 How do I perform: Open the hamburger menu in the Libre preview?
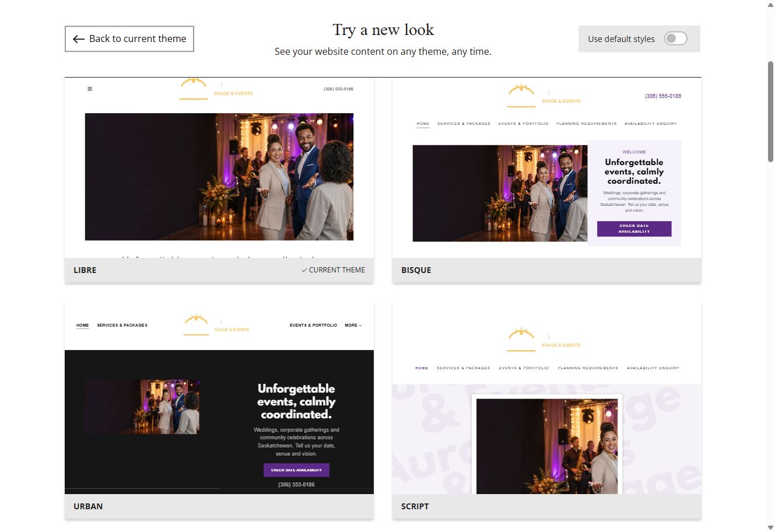[90, 89]
